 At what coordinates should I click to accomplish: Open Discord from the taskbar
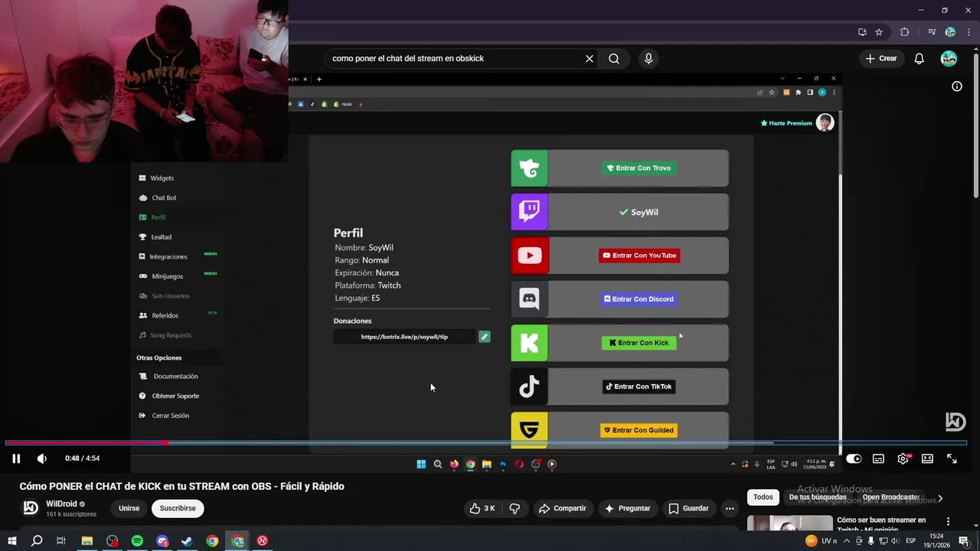pyautogui.click(x=162, y=541)
